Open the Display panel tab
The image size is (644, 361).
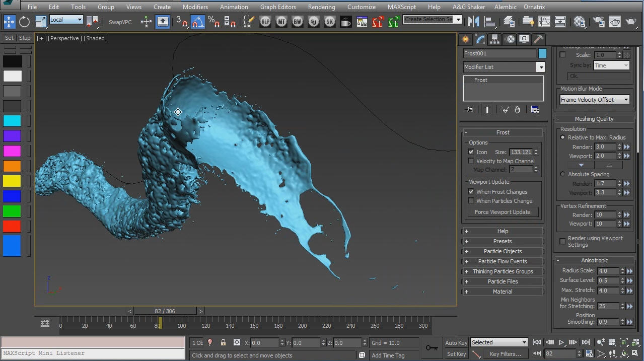point(524,39)
